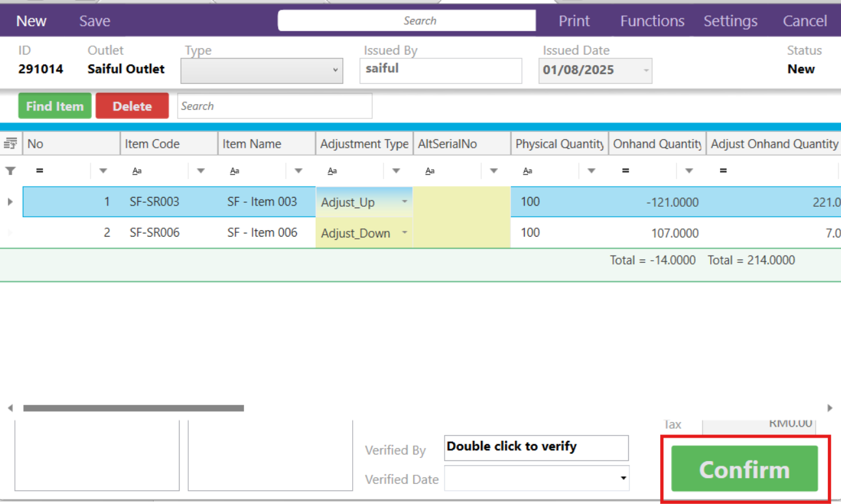The image size is (841, 504).
Task: Select the Double click to verify field
Action: (x=536, y=447)
